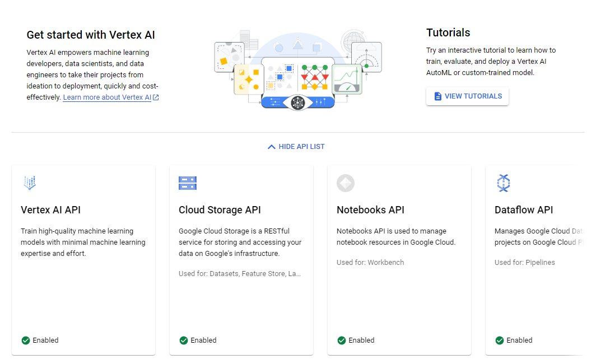Click the tutorial description paragraph
This screenshot has height=364, width=610.
point(491,62)
